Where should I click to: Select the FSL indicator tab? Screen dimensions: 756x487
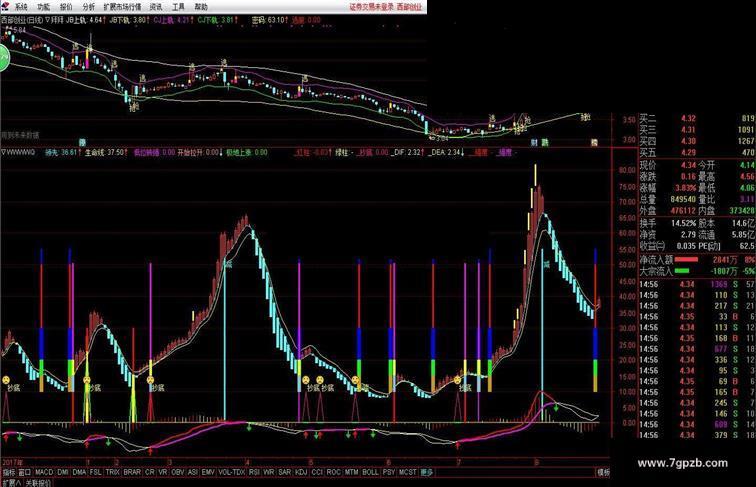click(x=96, y=472)
